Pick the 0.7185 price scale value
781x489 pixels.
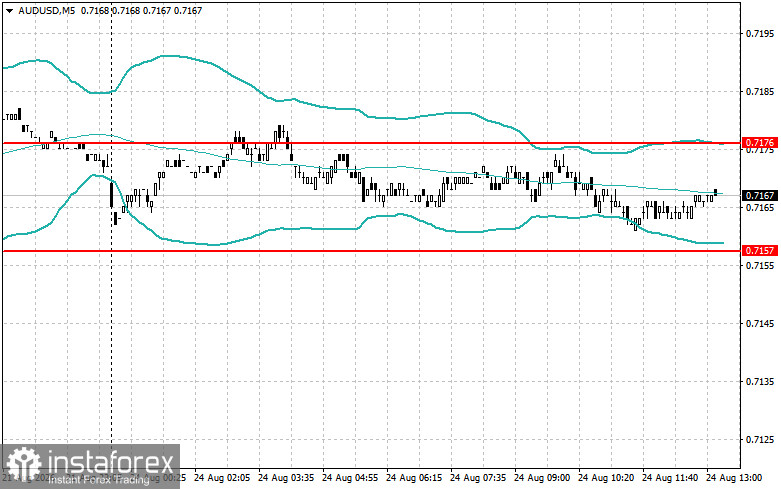pyautogui.click(x=760, y=92)
